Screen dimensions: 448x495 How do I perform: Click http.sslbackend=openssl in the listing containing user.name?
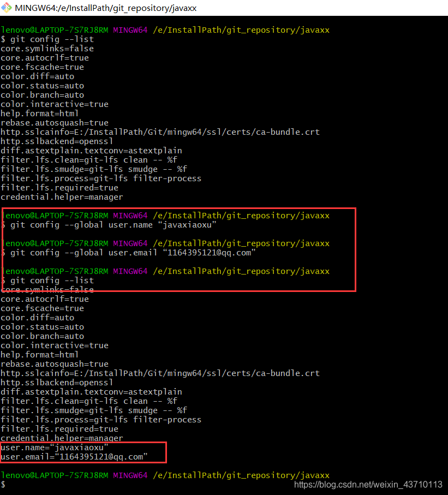pyautogui.click(x=57, y=383)
